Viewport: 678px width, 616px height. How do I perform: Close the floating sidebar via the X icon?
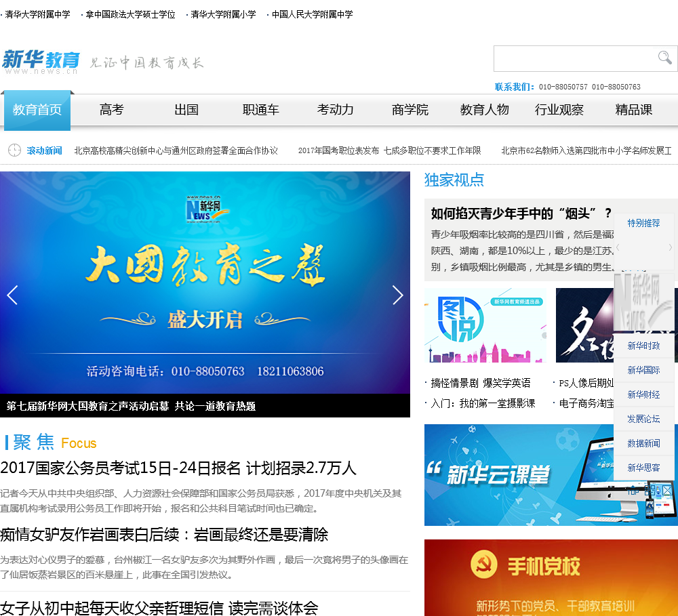[668, 490]
